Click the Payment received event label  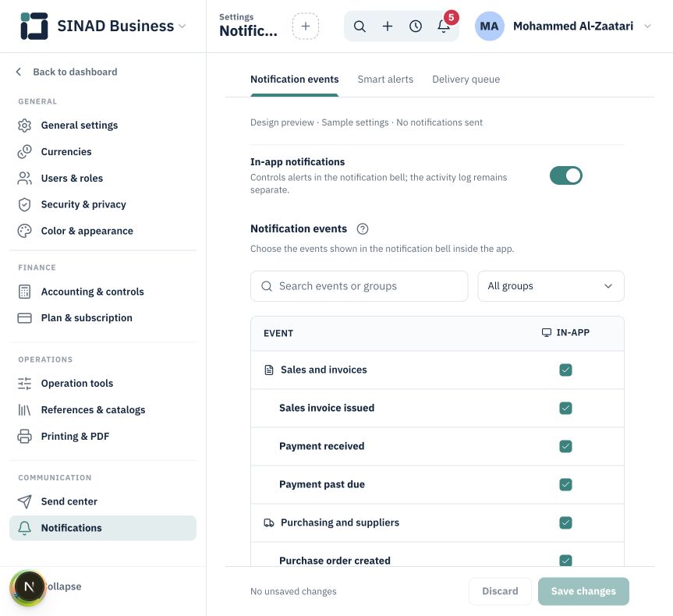click(x=321, y=447)
